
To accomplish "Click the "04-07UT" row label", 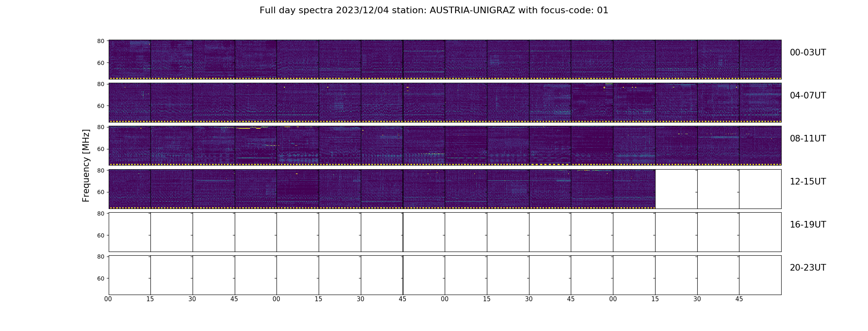I will 808,96.
